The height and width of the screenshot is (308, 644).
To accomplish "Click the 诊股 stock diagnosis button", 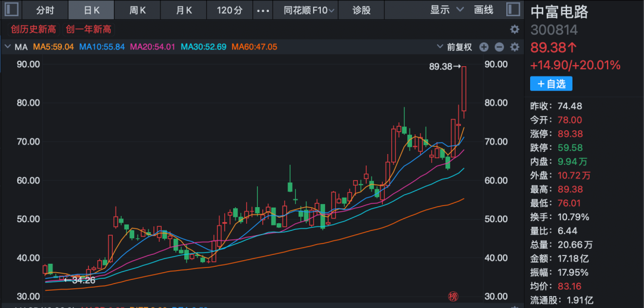I will tap(361, 10).
